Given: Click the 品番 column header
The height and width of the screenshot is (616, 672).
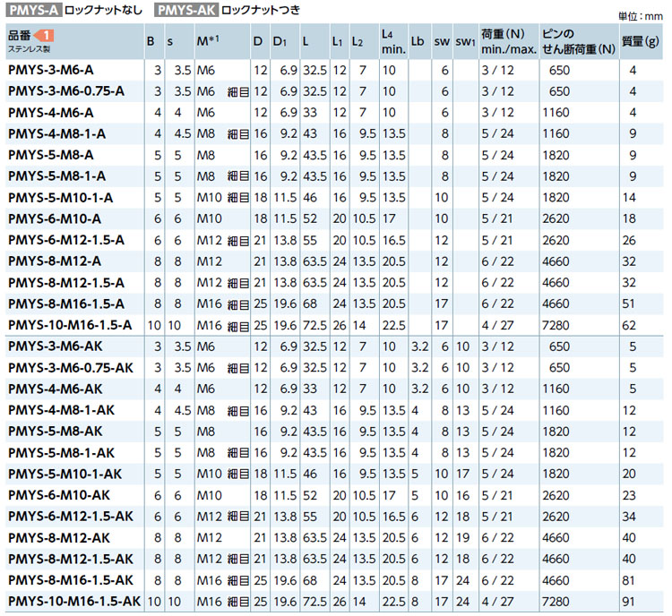Looking at the screenshot, I should 20,34.
